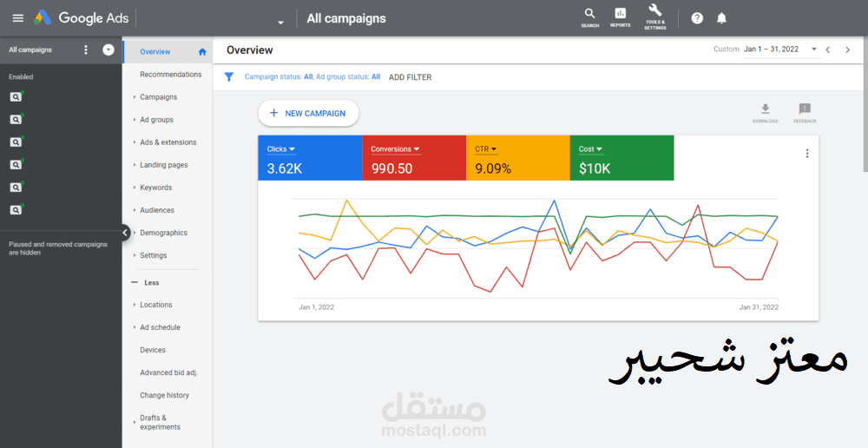
Task: Click the Google Ads logo
Action: pos(82,17)
